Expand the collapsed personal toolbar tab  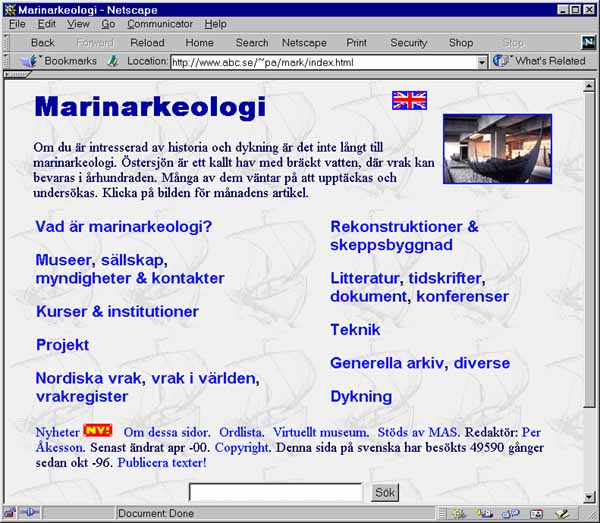[x=17, y=74]
